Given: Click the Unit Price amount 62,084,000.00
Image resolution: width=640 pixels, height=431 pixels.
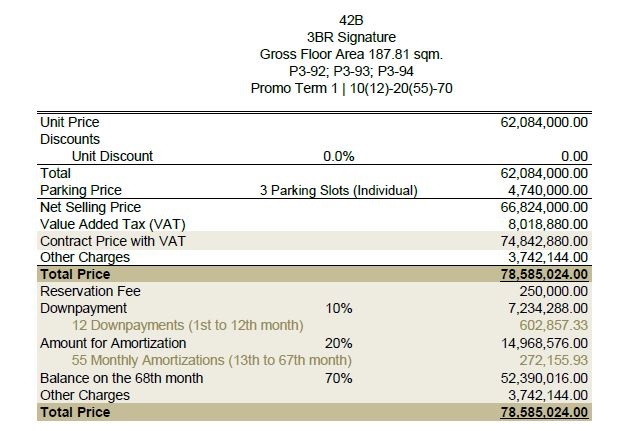Looking at the screenshot, I should pos(544,123).
